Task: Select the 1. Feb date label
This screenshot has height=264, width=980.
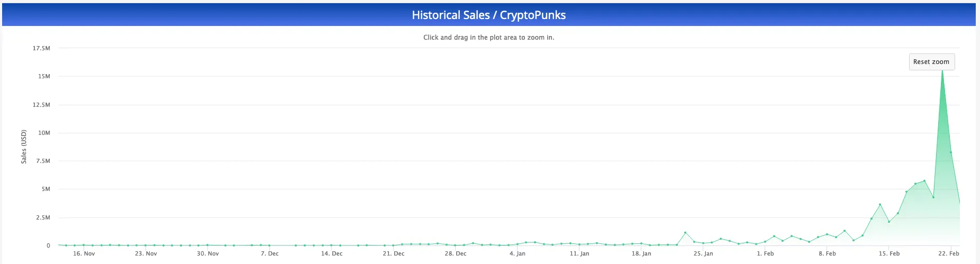Action: pyautogui.click(x=765, y=254)
